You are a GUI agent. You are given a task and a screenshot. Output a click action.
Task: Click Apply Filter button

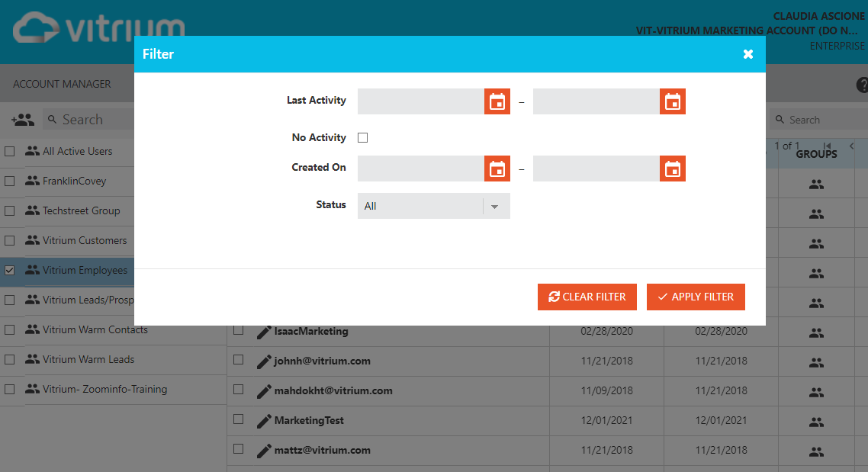[696, 297]
